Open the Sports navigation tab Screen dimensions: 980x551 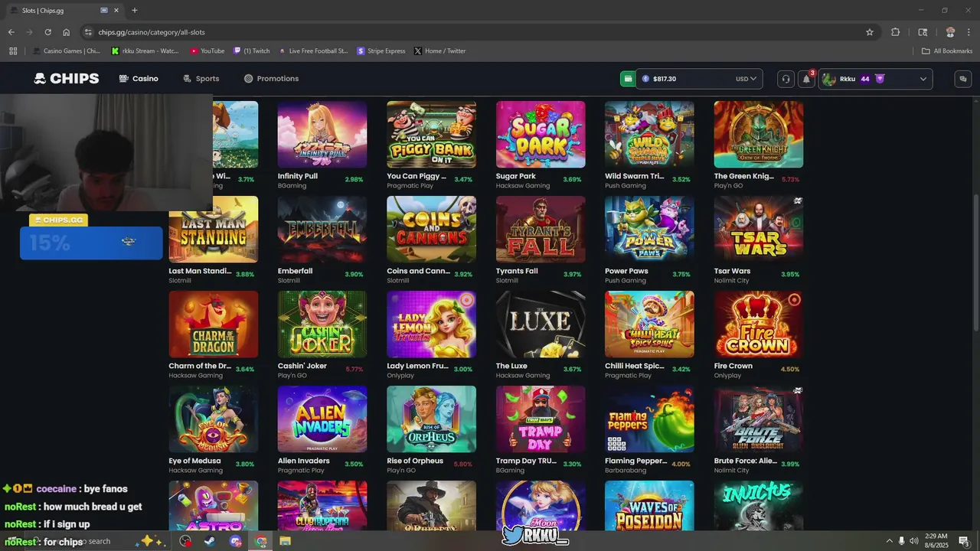pyautogui.click(x=201, y=79)
